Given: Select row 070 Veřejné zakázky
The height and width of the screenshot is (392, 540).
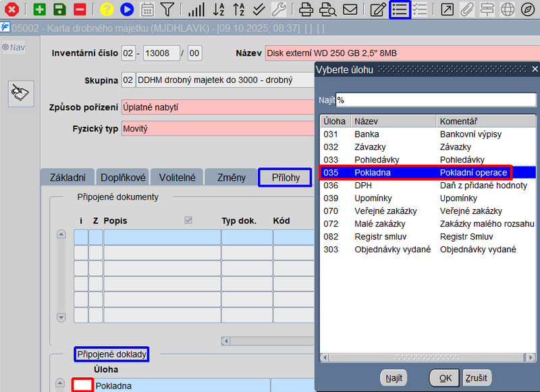Looking at the screenshot, I should tap(428, 211).
